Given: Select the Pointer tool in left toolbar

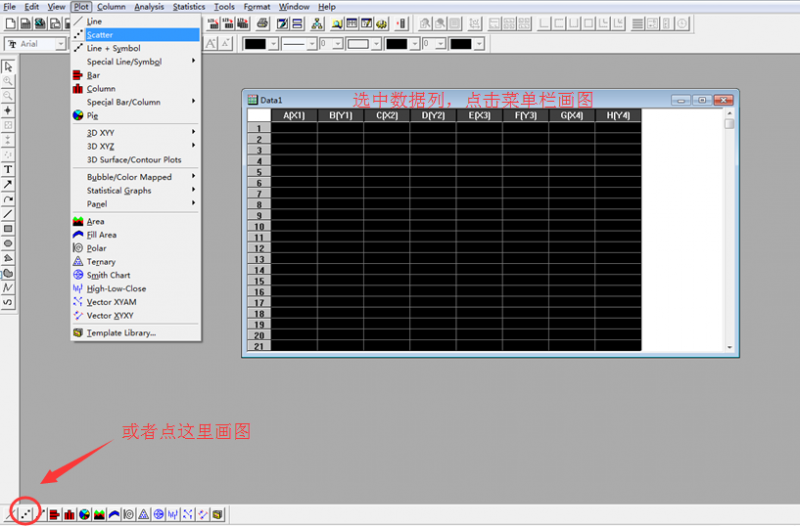Looking at the screenshot, I should [x=8, y=66].
